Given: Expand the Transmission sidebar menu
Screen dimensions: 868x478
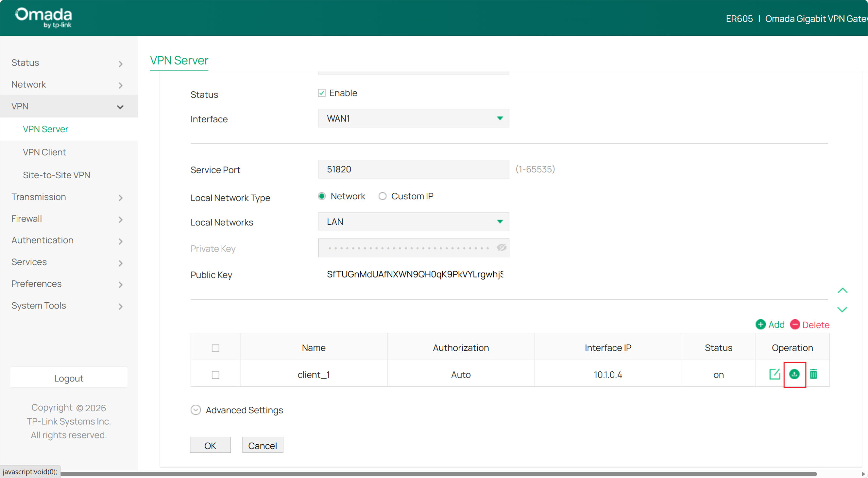Looking at the screenshot, I should click(x=69, y=197).
